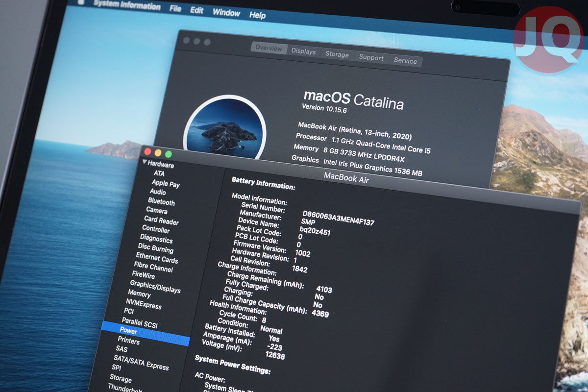The height and width of the screenshot is (392, 588).
Task: Select NVMExpress in the sidebar
Action: [144, 304]
